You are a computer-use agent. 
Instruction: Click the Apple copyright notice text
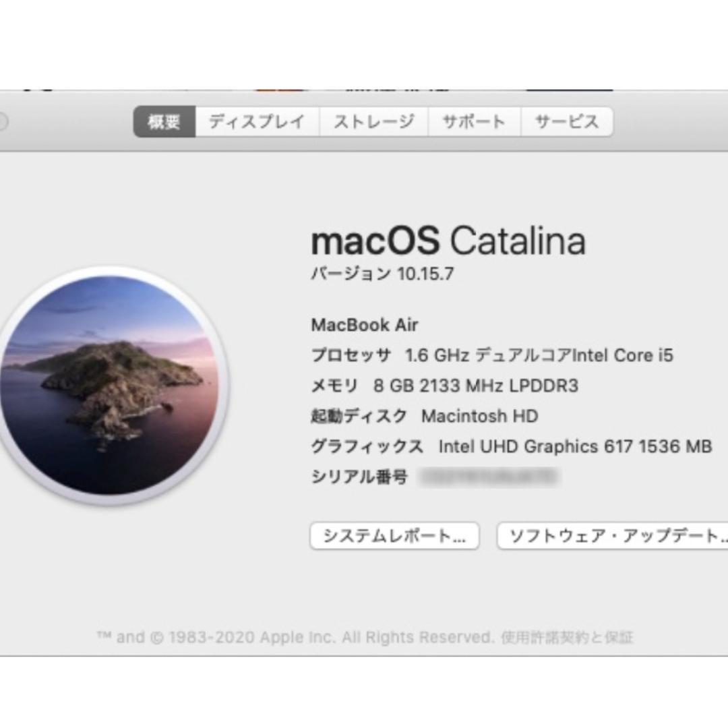[295, 637]
